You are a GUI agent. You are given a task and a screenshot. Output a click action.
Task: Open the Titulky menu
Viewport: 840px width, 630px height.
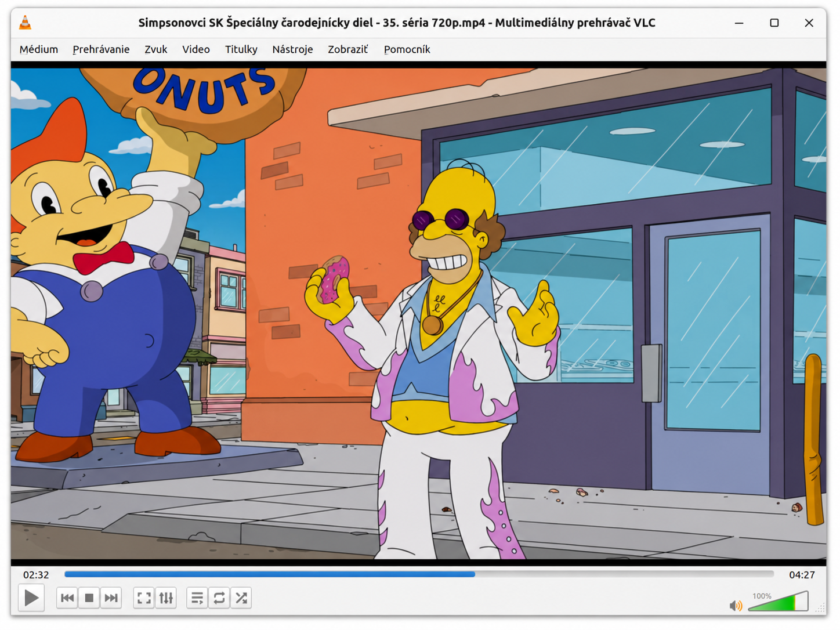click(241, 49)
